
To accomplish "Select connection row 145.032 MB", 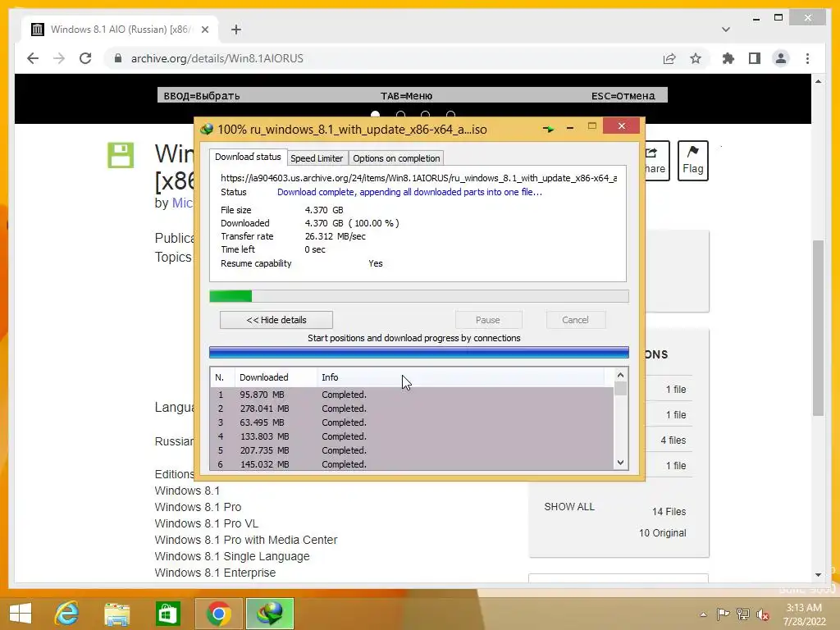I will pyautogui.click(x=412, y=464).
